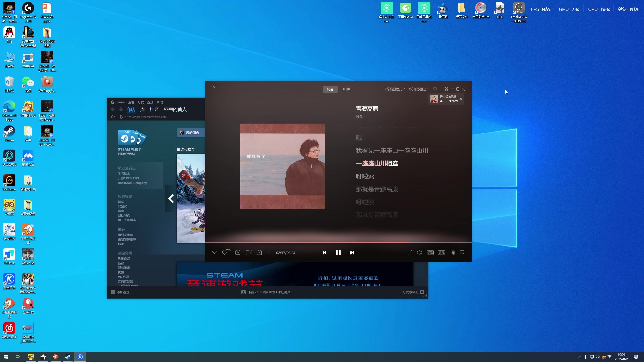The image size is (644, 362).
Task: Open Task View on the taskbar
Action: 18,357
